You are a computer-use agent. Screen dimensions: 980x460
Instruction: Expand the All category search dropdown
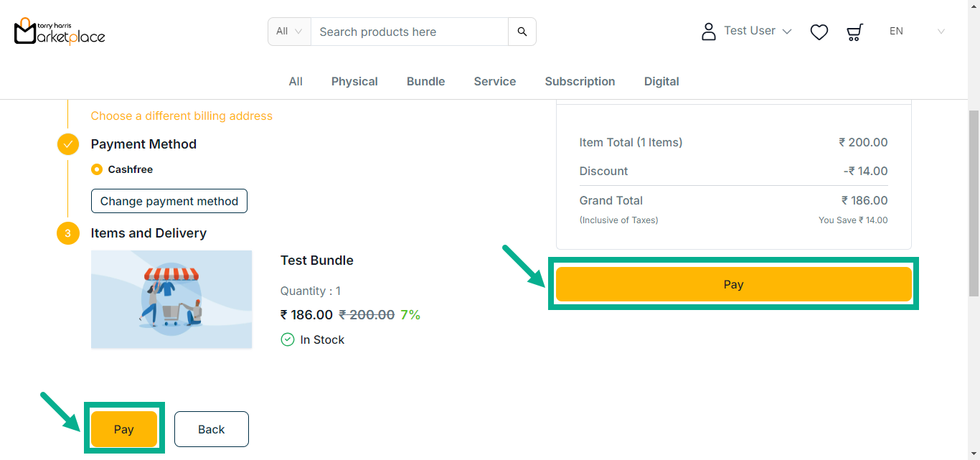pyautogui.click(x=290, y=32)
